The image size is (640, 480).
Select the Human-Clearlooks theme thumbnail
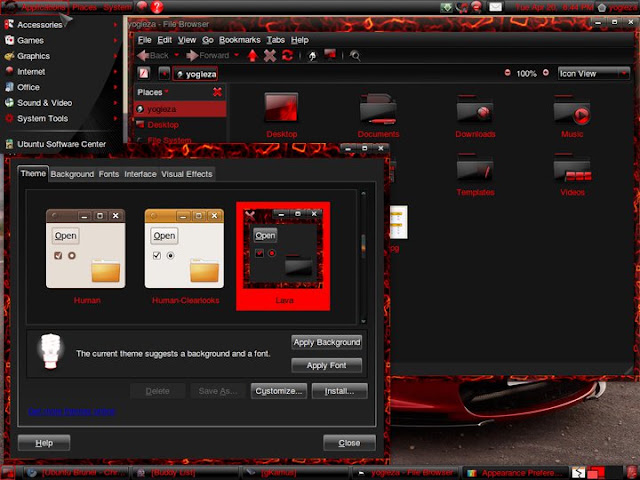tap(185, 256)
